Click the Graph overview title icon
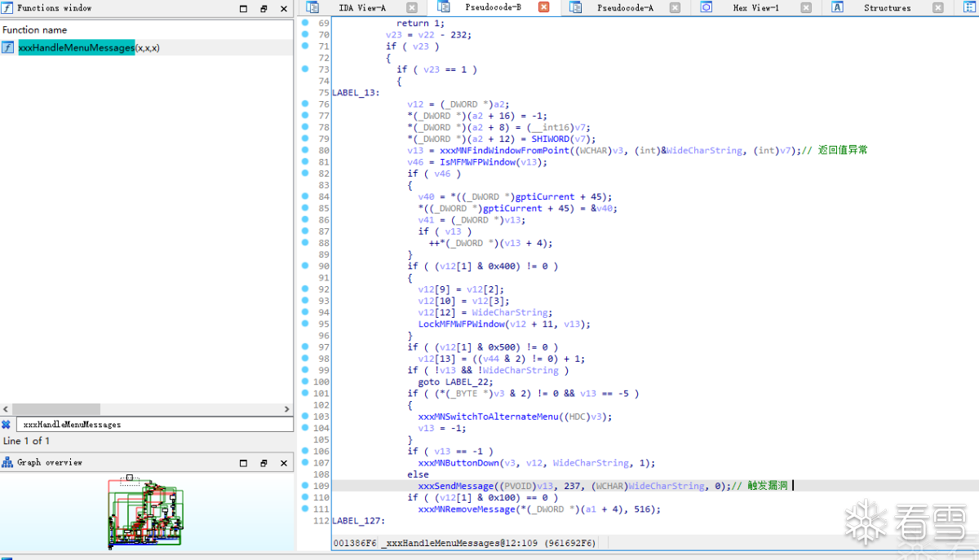This screenshot has height=560, width=979. tap(7, 462)
